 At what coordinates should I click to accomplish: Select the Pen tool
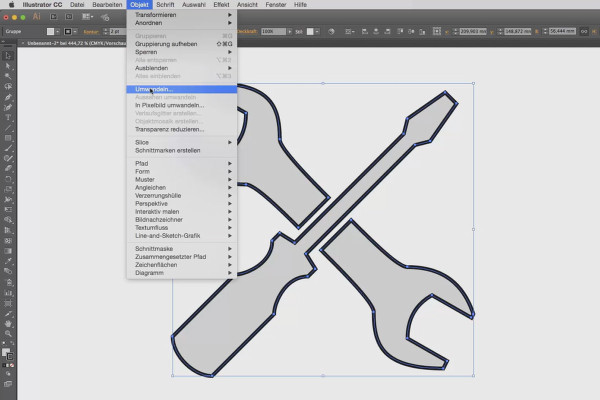pos(8,97)
